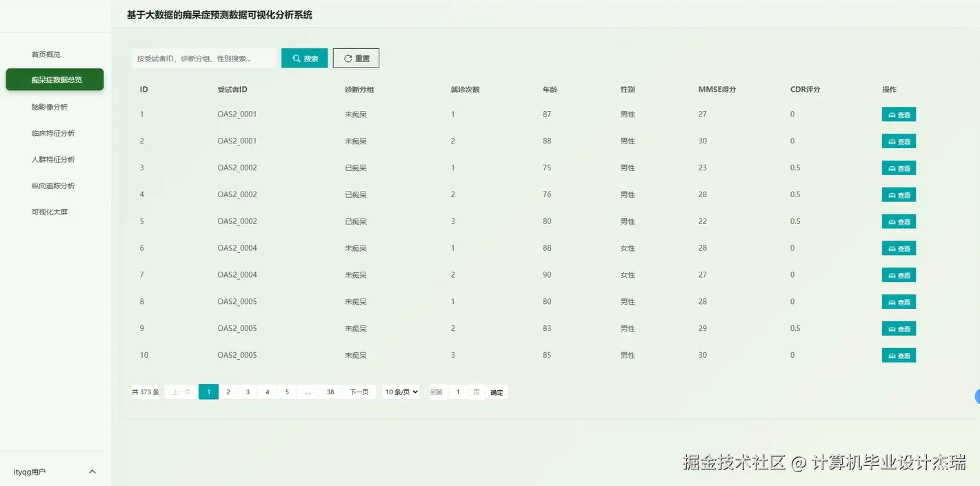Viewport: 980px width, 486px height.
Task: Click 查看 for row ID 3
Action: coord(899,168)
